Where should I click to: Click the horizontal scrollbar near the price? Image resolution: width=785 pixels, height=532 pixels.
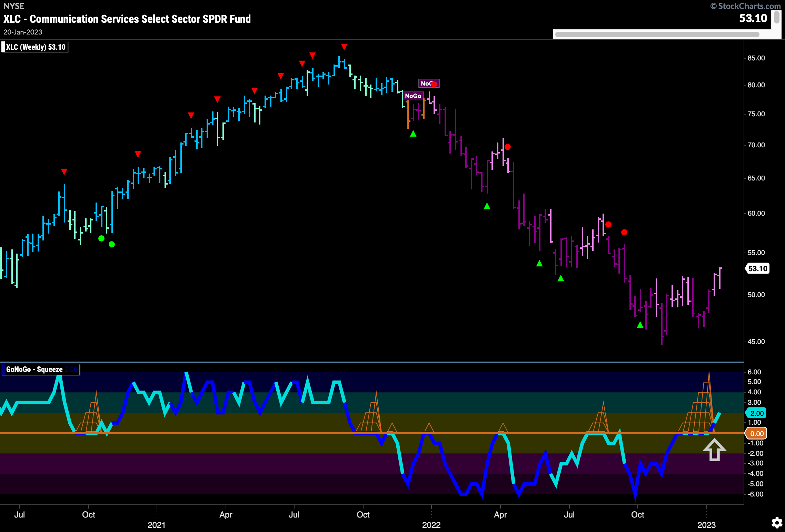(x=657, y=34)
